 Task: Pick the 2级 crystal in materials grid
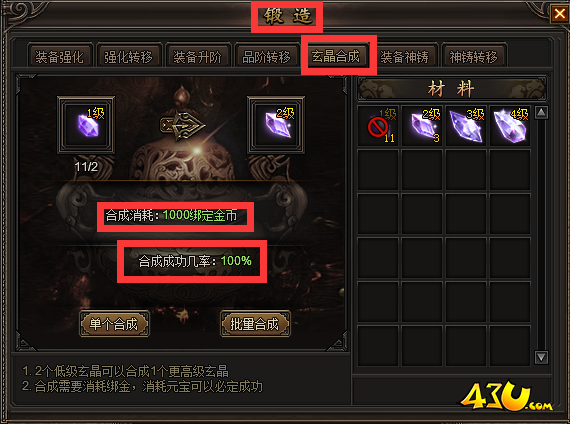[422, 126]
